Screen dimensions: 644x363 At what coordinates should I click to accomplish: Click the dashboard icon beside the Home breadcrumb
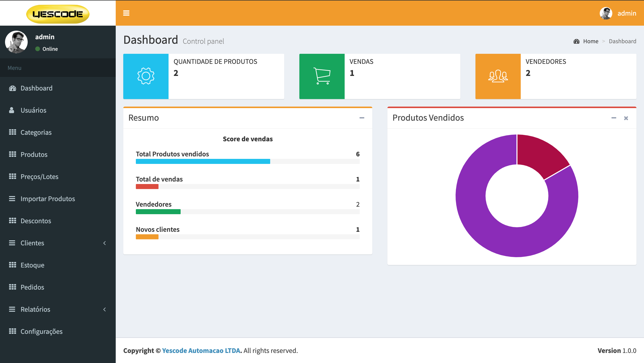[x=576, y=41]
